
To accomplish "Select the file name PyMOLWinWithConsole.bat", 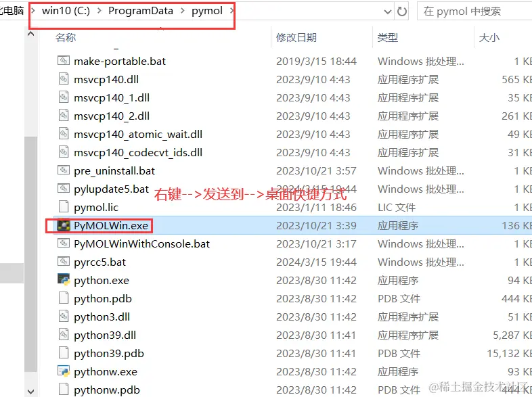I will tap(142, 244).
